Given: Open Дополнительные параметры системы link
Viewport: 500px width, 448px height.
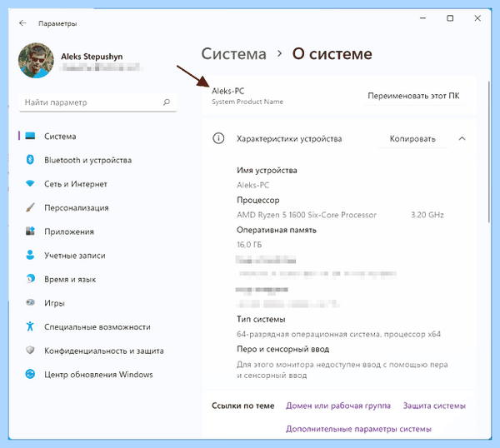Looking at the screenshot, I should [358, 429].
